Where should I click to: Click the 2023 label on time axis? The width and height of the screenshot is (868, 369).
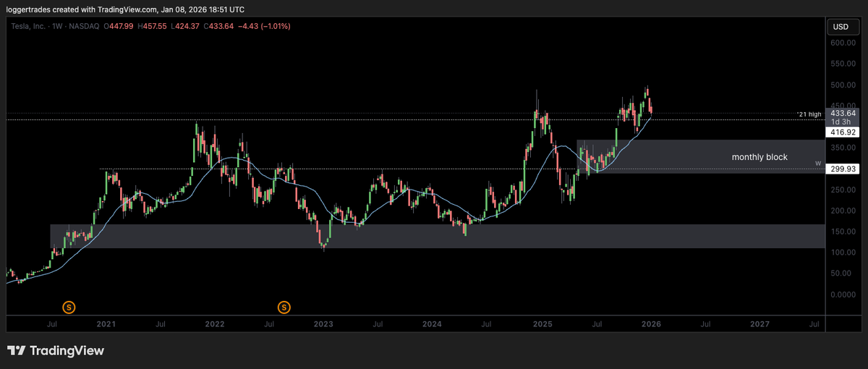point(323,325)
